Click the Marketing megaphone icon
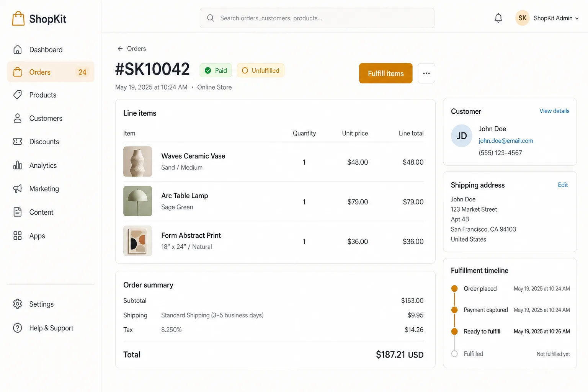This screenshot has width=588, height=392. click(x=18, y=189)
